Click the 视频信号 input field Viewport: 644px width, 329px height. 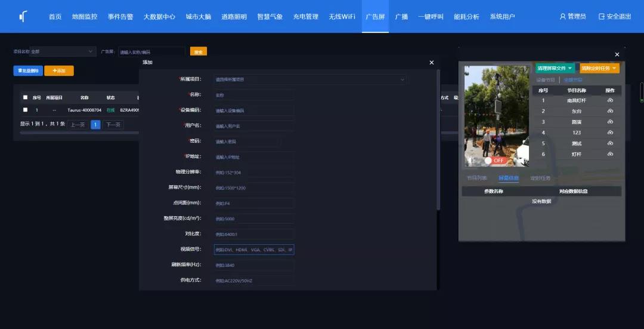pyautogui.click(x=254, y=250)
